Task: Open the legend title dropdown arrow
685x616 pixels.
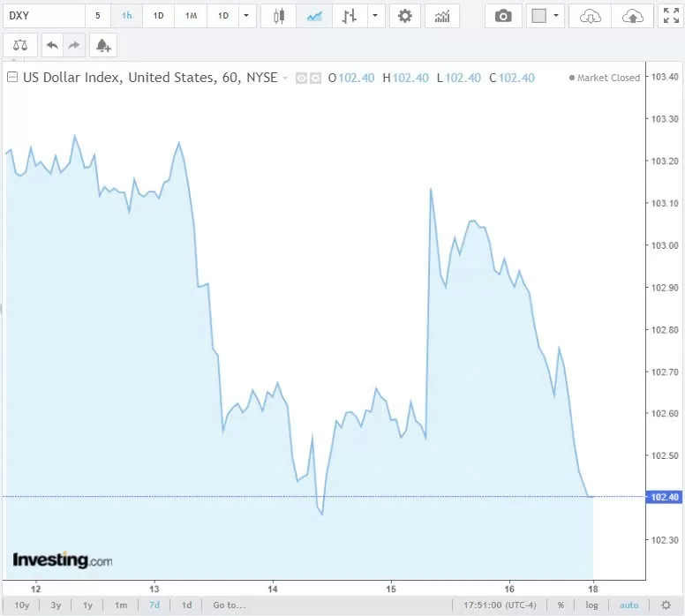Action: pos(285,79)
